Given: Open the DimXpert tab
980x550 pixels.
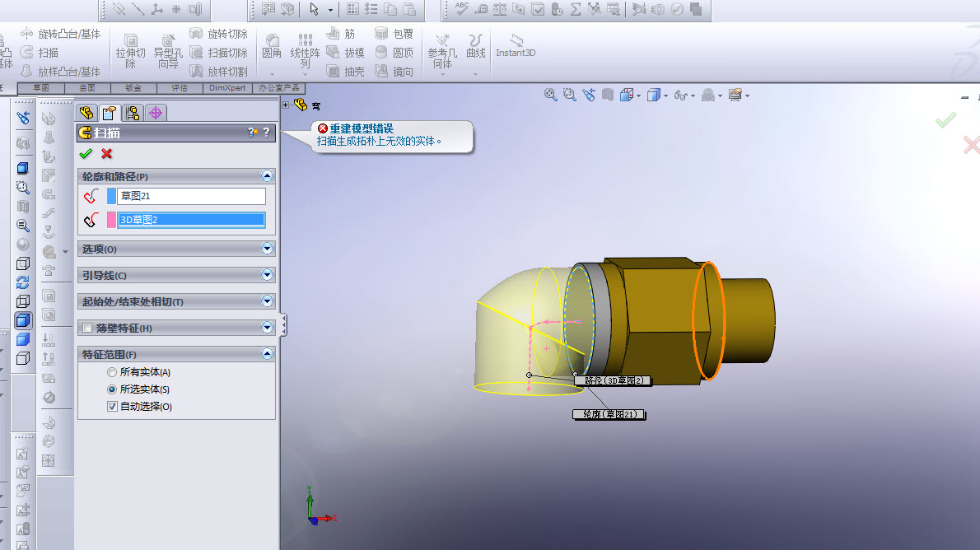Looking at the screenshot, I should [228, 88].
